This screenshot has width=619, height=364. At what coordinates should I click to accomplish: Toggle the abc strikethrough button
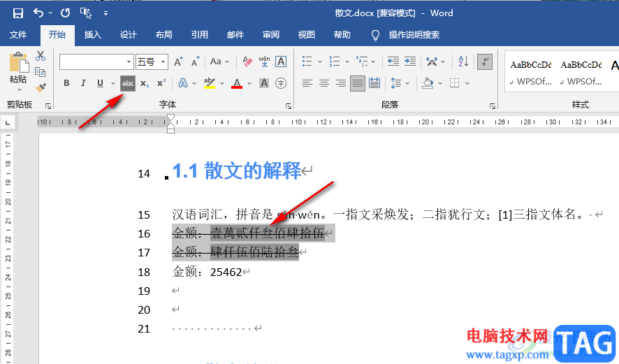tap(128, 83)
